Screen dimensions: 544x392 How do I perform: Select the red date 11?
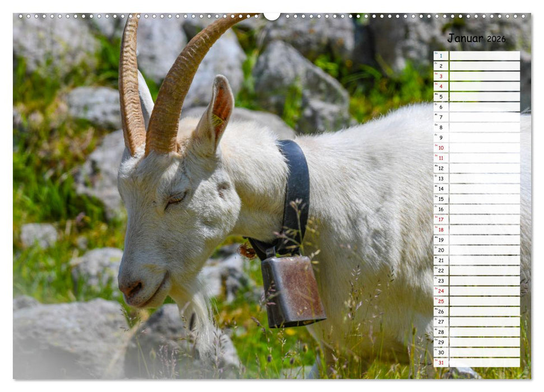(x=441, y=157)
